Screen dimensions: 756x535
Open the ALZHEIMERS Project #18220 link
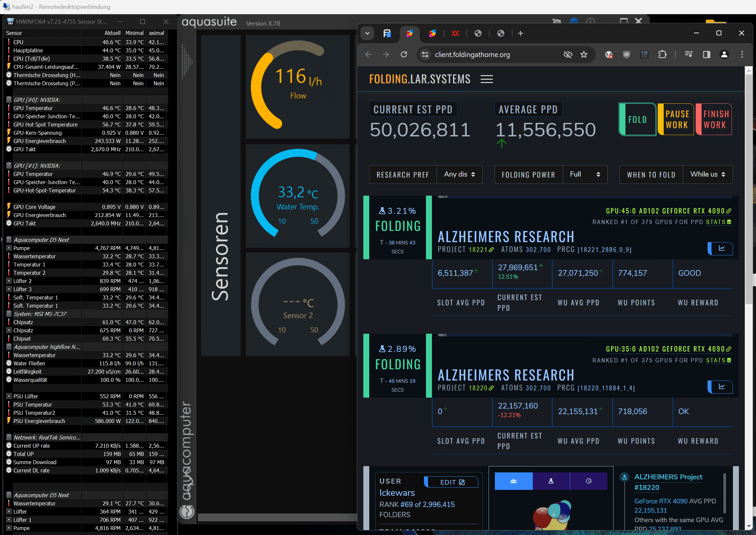(668, 482)
